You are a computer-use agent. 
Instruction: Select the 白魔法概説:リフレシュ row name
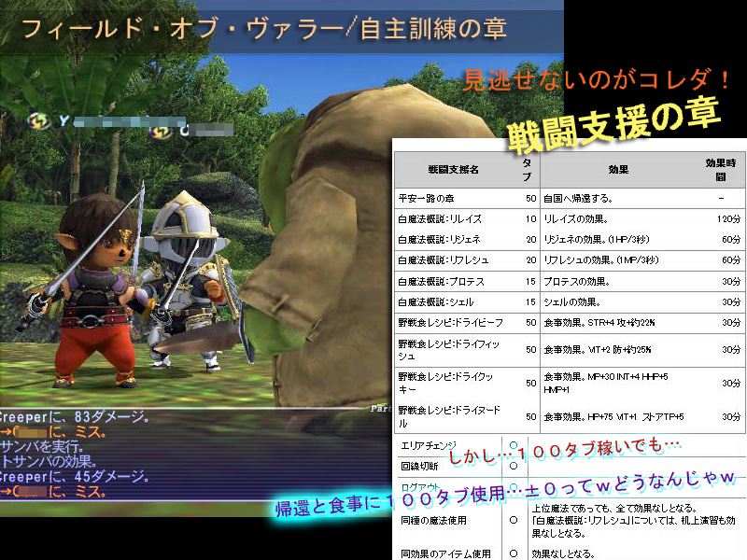[444, 260]
